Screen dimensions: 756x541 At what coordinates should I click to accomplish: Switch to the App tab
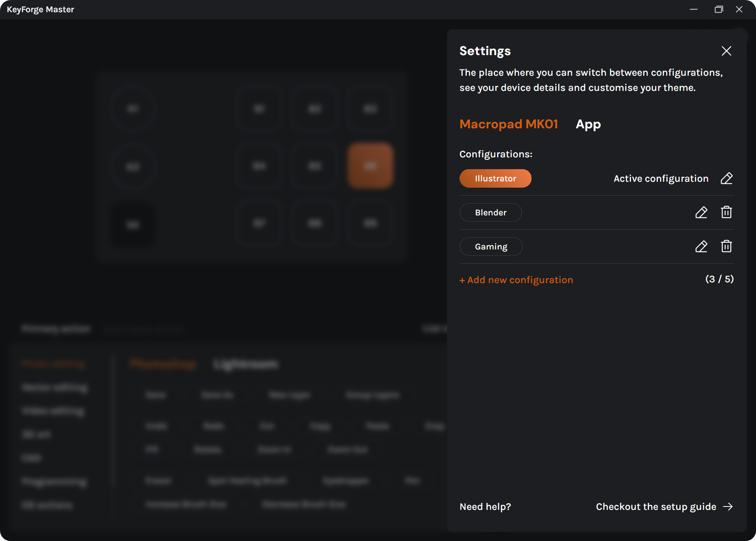click(x=588, y=125)
